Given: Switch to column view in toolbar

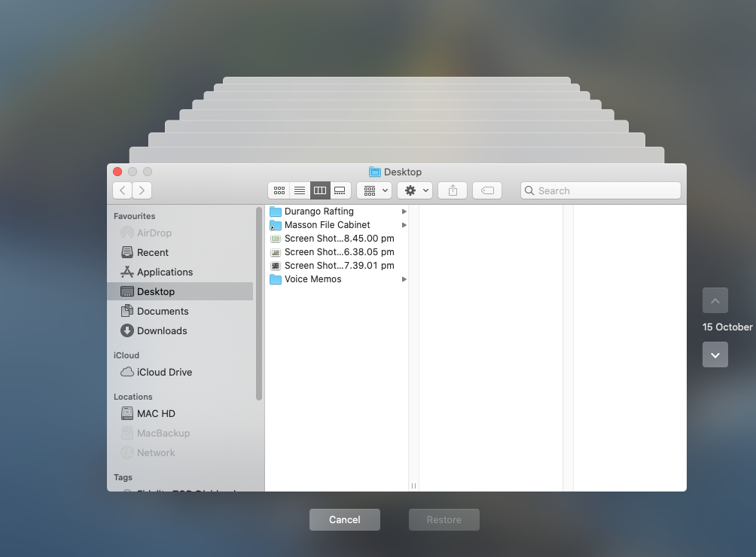Looking at the screenshot, I should click(320, 190).
